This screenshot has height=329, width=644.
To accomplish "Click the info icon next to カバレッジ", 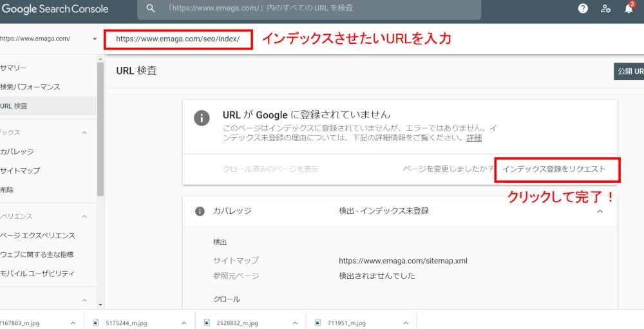I will click(200, 211).
